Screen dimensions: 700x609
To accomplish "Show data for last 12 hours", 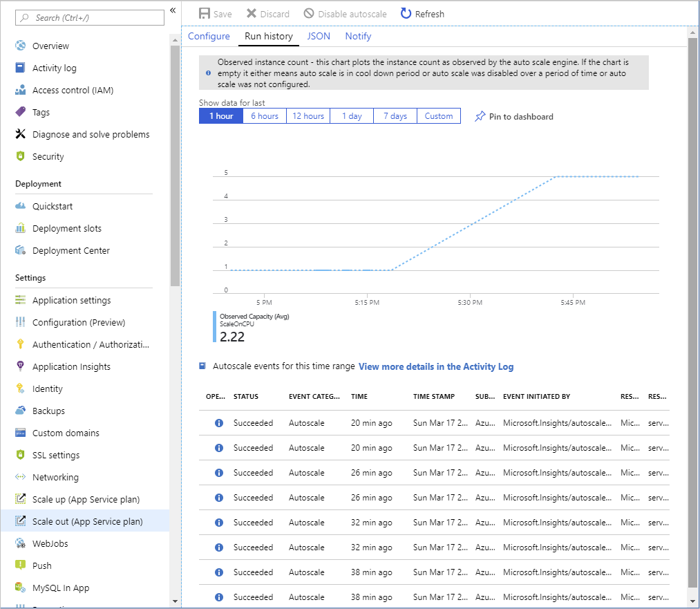I will (x=308, y=116).
